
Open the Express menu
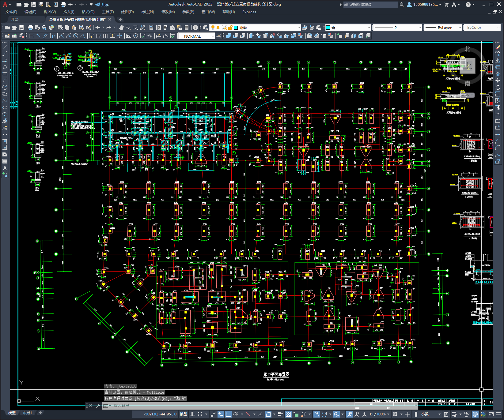(x=249, y=12)
